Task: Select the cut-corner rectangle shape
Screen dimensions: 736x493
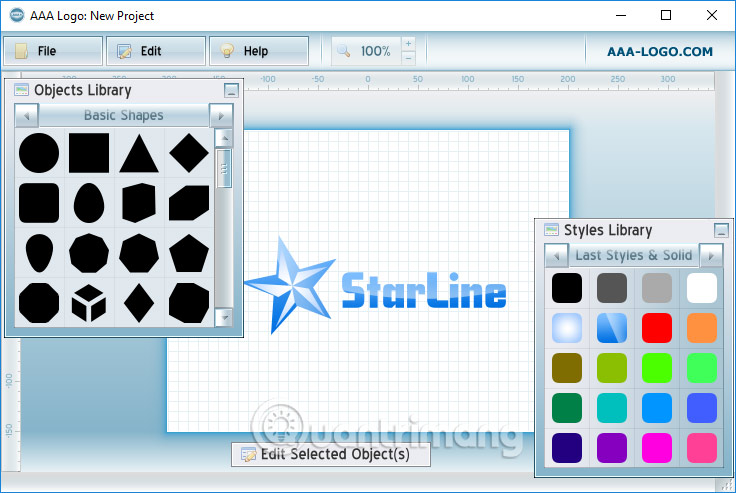Action: click(x=189, y=203)
